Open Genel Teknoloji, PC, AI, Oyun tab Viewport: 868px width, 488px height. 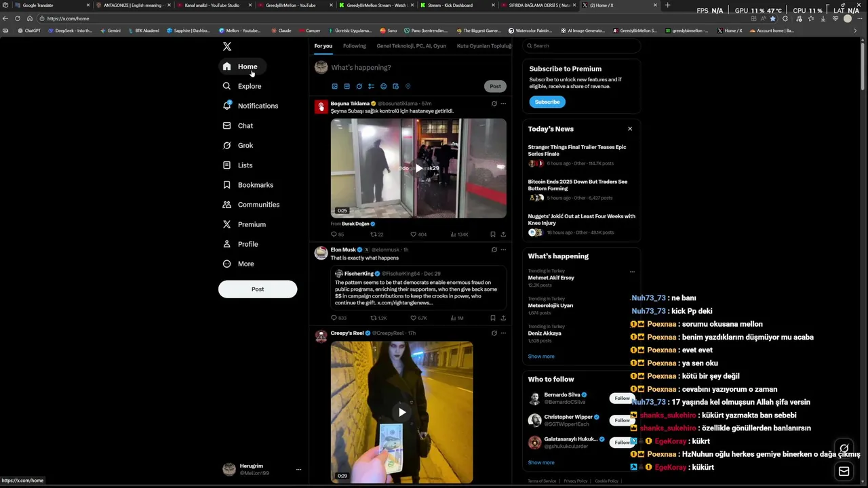tap(411, 46)
